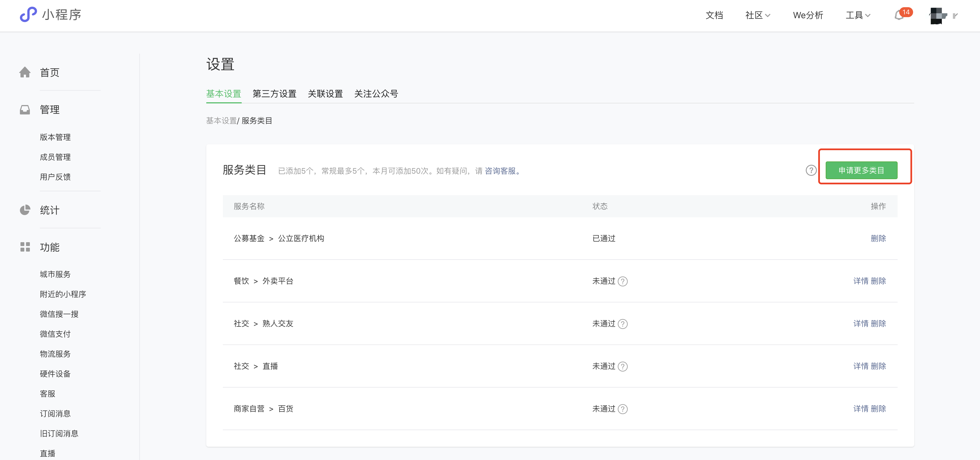The width and height of the screenshot is (980, 460).
Task: Delete the 公立医疗机构 category
Action: pyautogui.click(x=878, y=239)
